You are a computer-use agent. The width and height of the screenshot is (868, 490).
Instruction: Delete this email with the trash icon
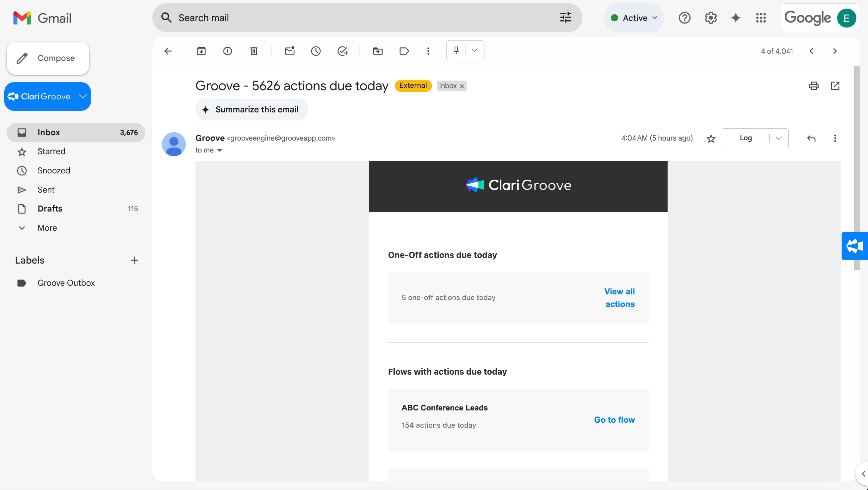[254, 51]
